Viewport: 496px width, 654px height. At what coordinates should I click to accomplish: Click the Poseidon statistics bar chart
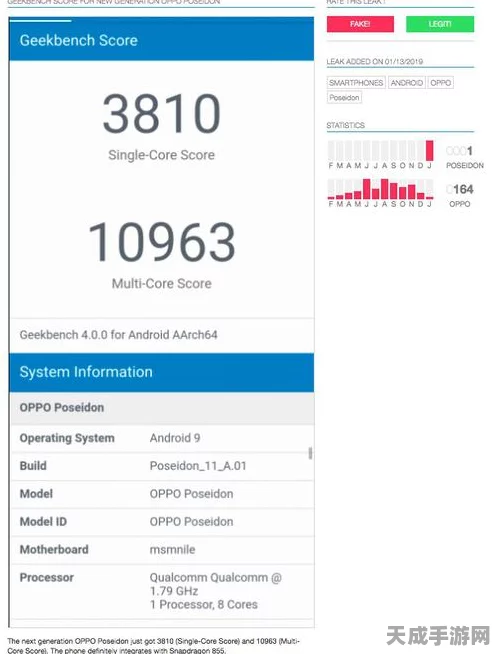point(380,151)
